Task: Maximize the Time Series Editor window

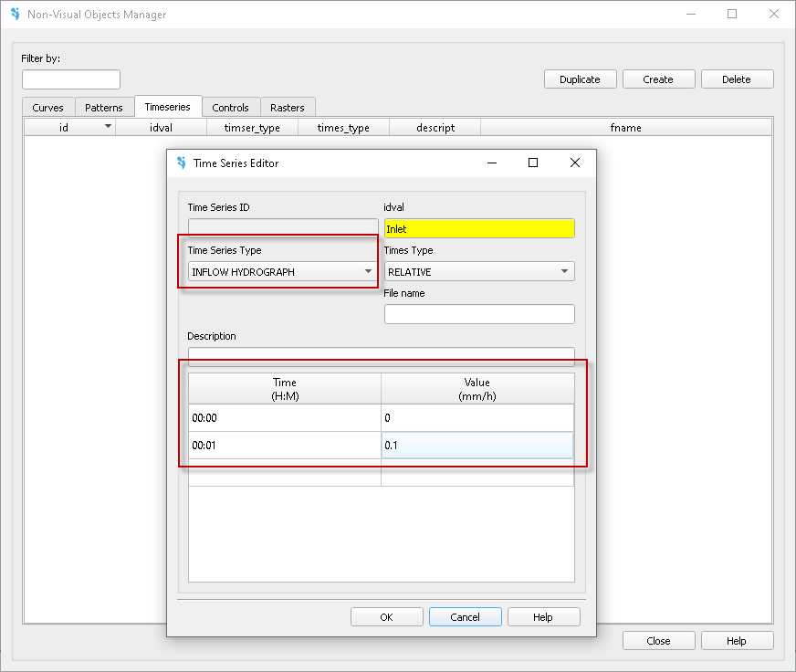Action: (x=533, y=163)
